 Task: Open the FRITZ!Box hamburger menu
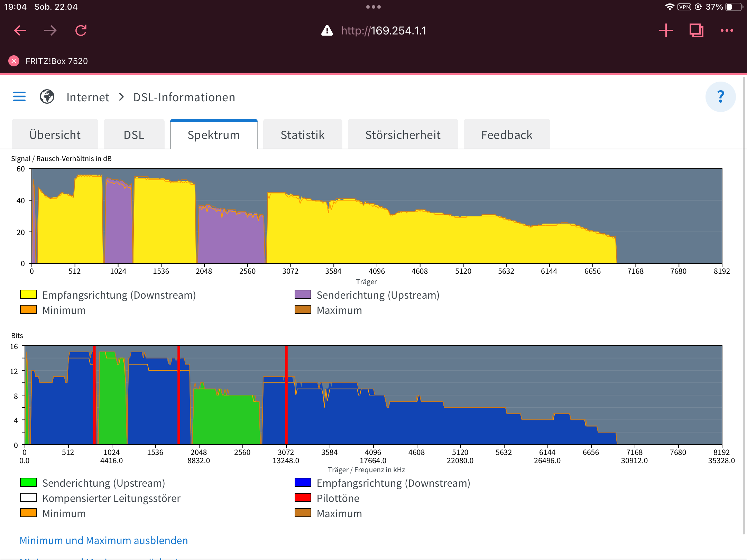point(19,97)
